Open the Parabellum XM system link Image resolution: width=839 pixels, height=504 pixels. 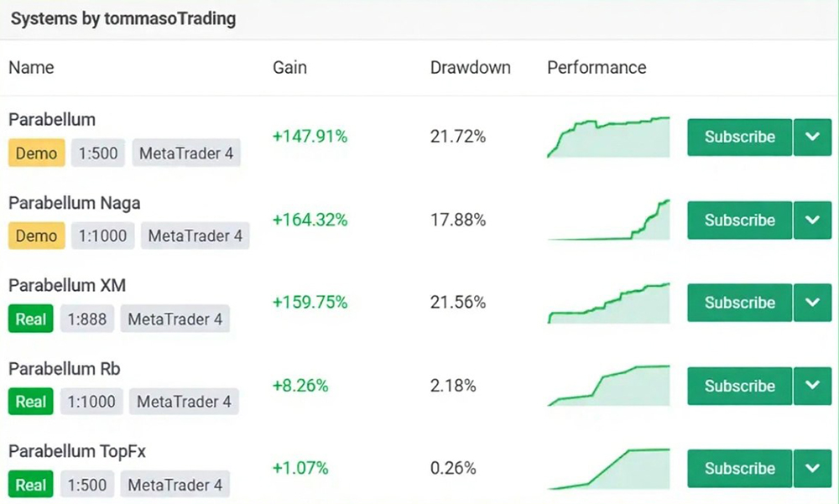pos(67,286)
